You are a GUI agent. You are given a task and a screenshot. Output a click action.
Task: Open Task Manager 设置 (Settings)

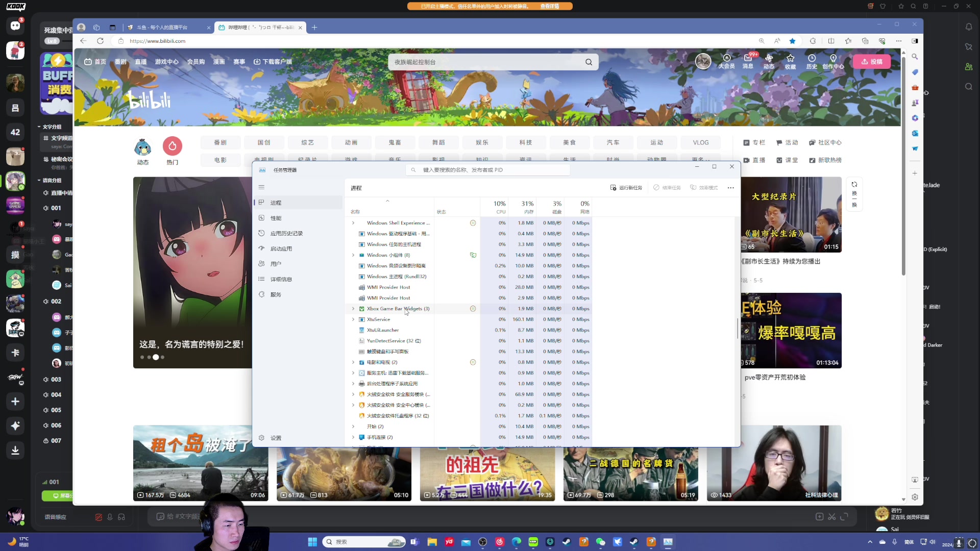click(299, 438)
